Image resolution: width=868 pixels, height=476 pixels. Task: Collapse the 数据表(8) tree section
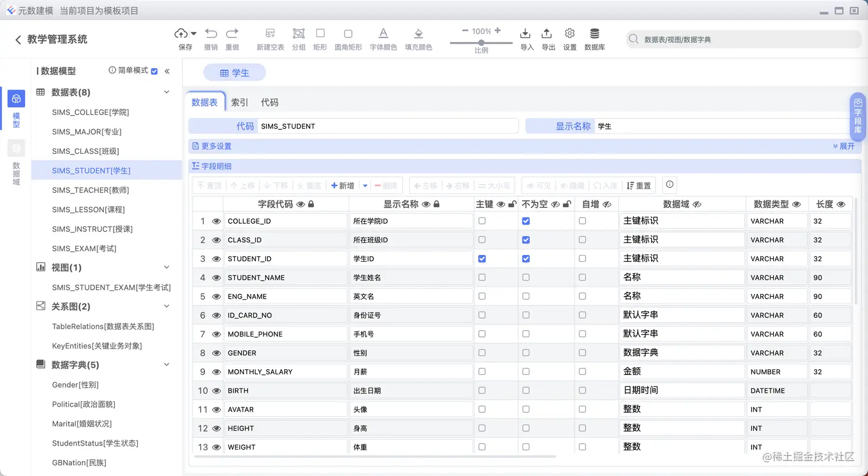click(x=167, y=92)
